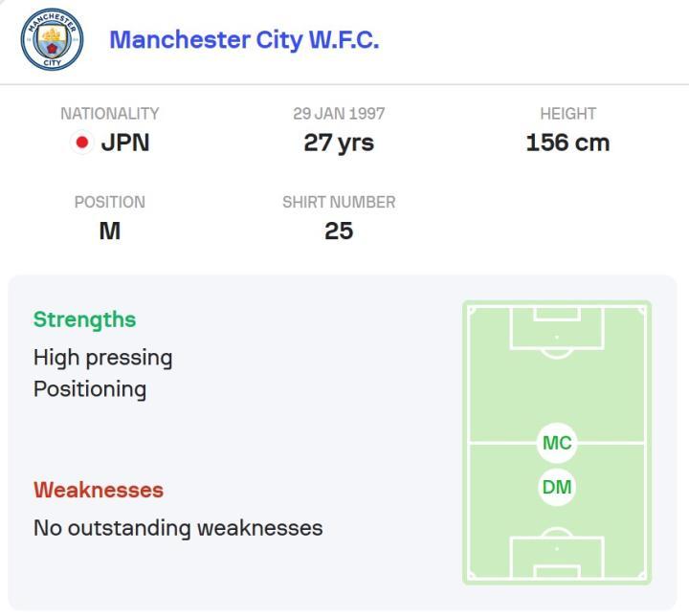689x616 pixels.
Task: Click the DM position badge on pitch
Action: click(557, 487)
